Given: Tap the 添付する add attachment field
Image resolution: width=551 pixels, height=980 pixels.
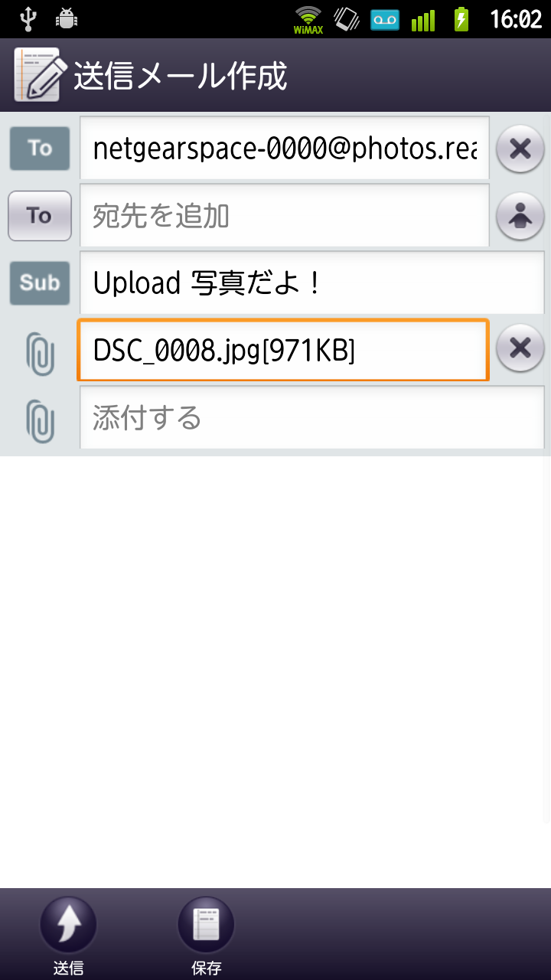Looking at the screenshot, I should coord(312,417).
